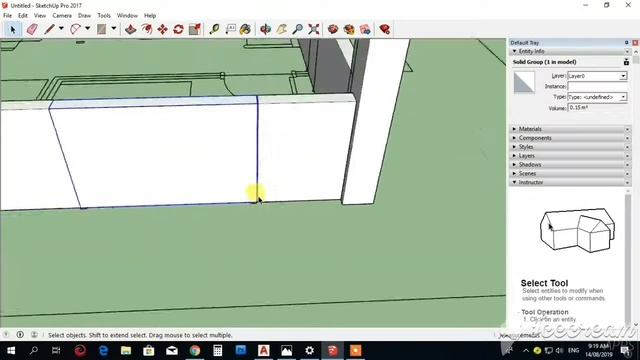Open Chrome from the taskbar
The image size is (640, 360).
(195, 351)
